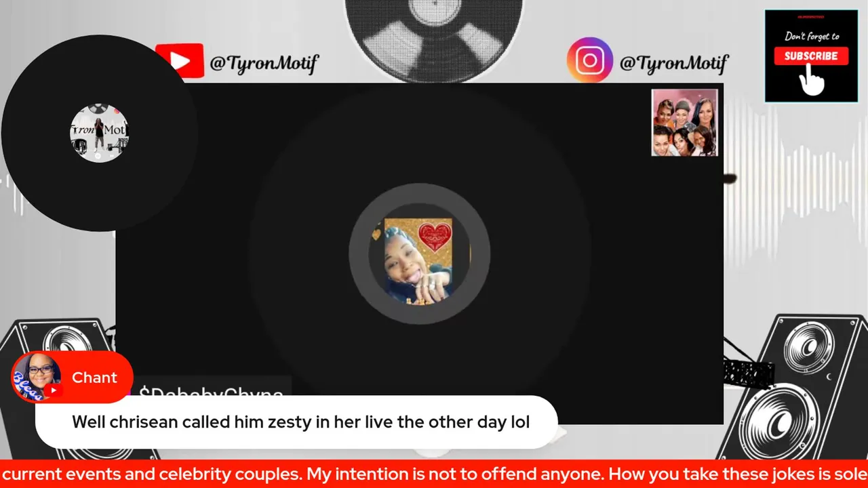Click the Chant username label

(x=95, y=378)
